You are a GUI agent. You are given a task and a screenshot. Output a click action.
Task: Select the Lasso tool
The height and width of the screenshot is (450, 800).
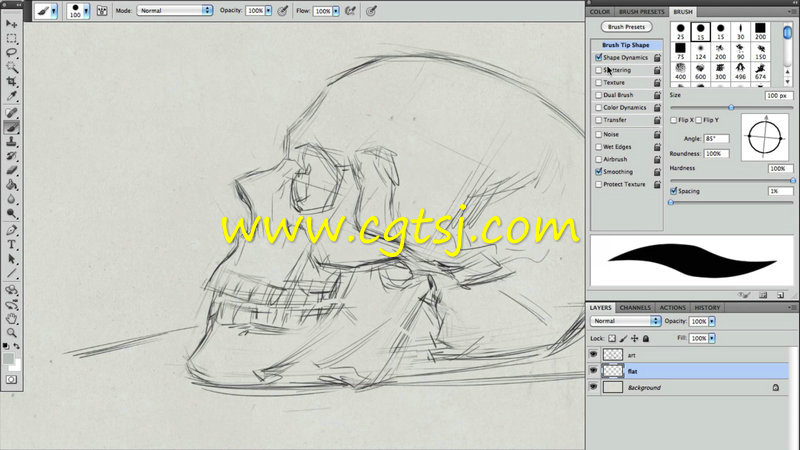tap(11, 53)
